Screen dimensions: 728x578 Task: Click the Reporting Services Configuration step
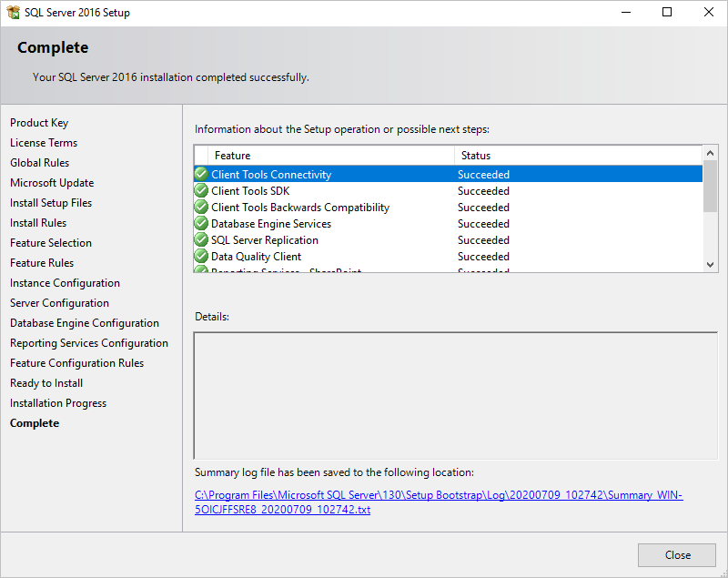(89, 343)
